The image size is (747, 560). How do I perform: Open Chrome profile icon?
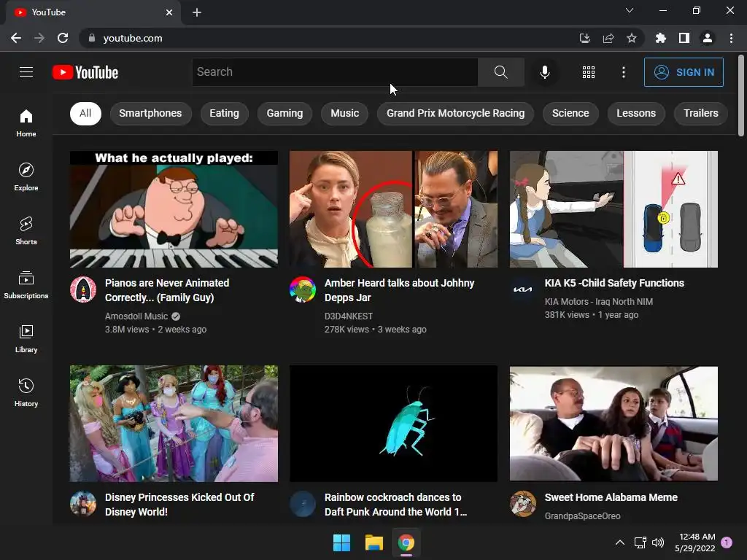coord(708,38)
